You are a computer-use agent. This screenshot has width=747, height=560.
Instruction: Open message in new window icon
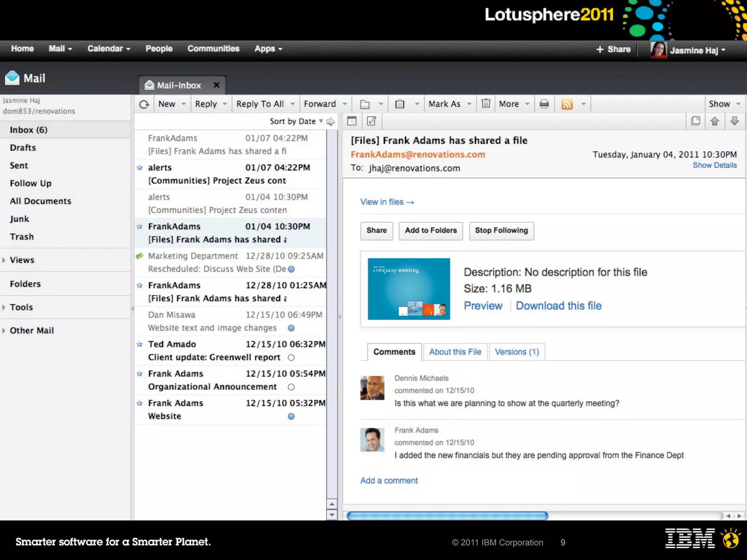coord(696,121)
